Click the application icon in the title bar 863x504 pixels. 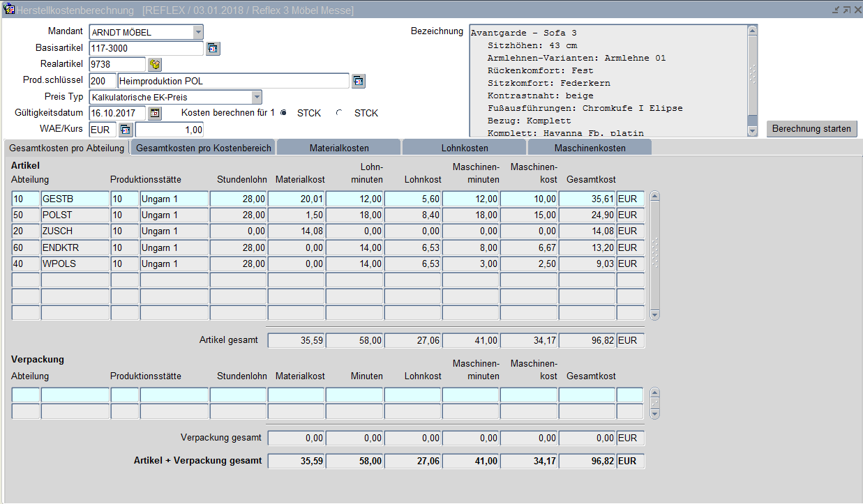click(x=9, y=10)
